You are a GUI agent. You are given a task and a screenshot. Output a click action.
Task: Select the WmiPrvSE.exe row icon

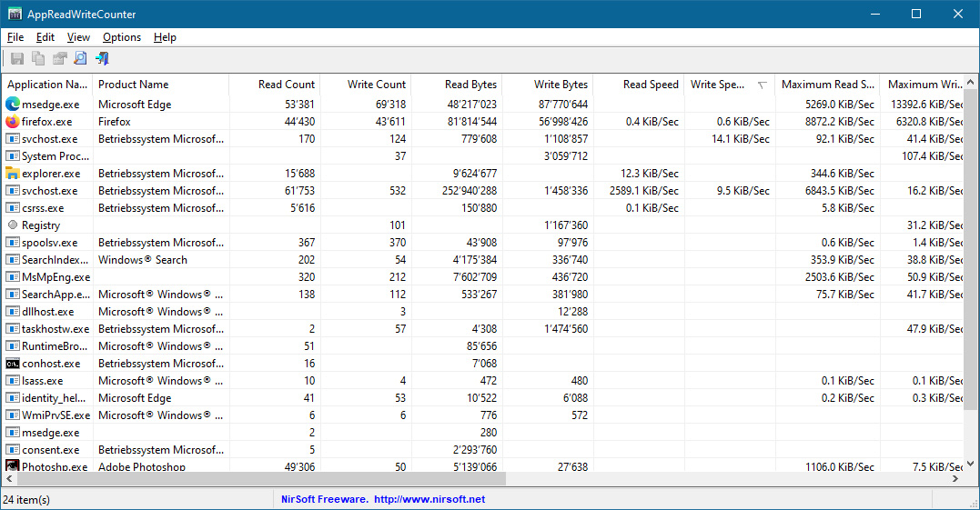point(13,415)
